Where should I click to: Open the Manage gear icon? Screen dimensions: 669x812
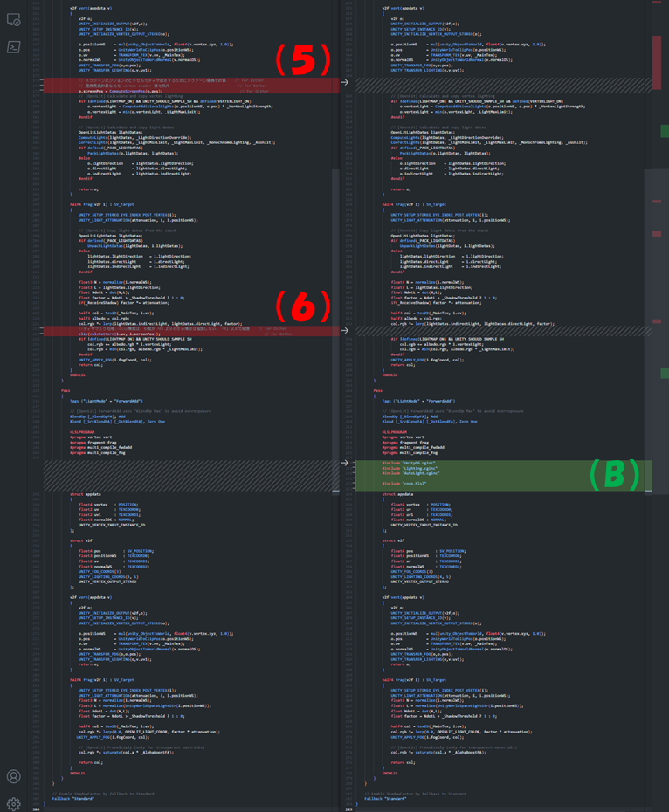[x=13, y=803]
